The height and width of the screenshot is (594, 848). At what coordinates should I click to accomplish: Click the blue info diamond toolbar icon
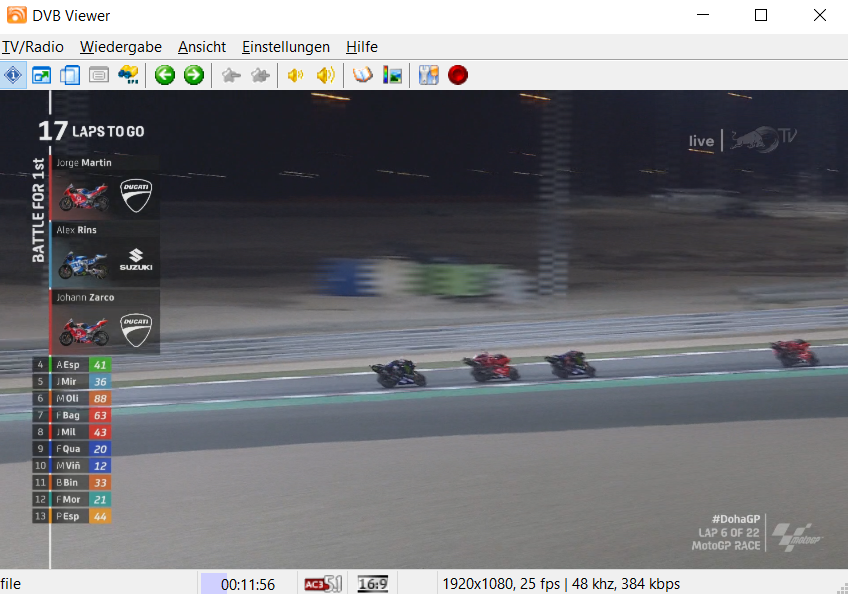point(14,75)
